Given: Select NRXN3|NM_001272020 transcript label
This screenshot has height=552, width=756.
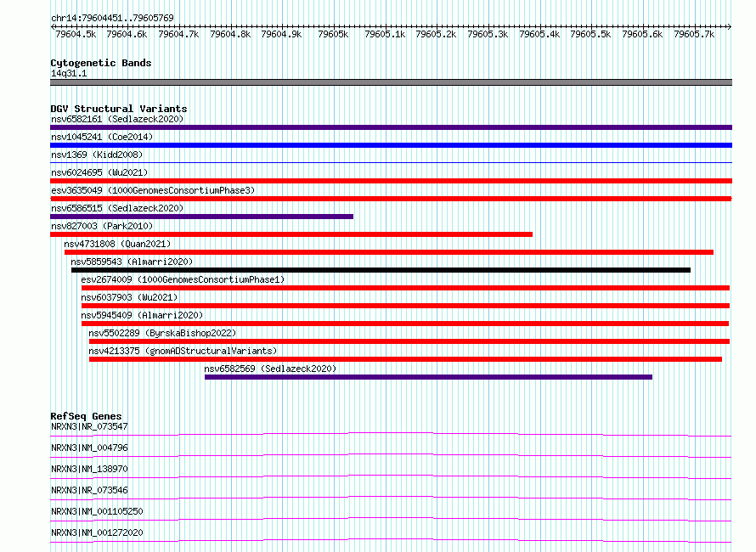Looking at the screenshot, I should [97, 532].
